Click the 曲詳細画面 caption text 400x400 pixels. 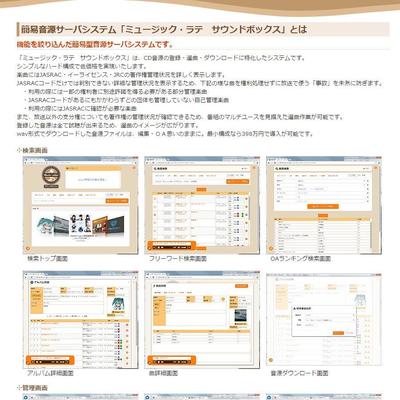(x=163, y=373)
